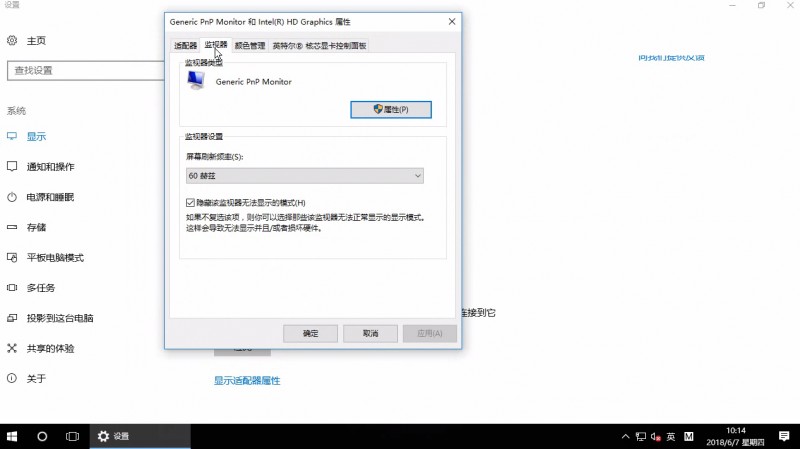Open Task View on taskbar

(x=72, y=436)
